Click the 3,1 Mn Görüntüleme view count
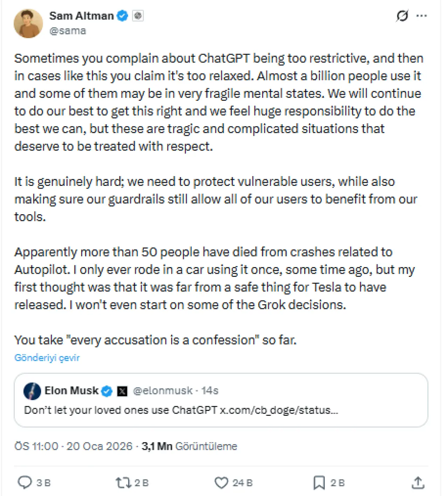This screenshot has width=448, height=496. [189, 446]
